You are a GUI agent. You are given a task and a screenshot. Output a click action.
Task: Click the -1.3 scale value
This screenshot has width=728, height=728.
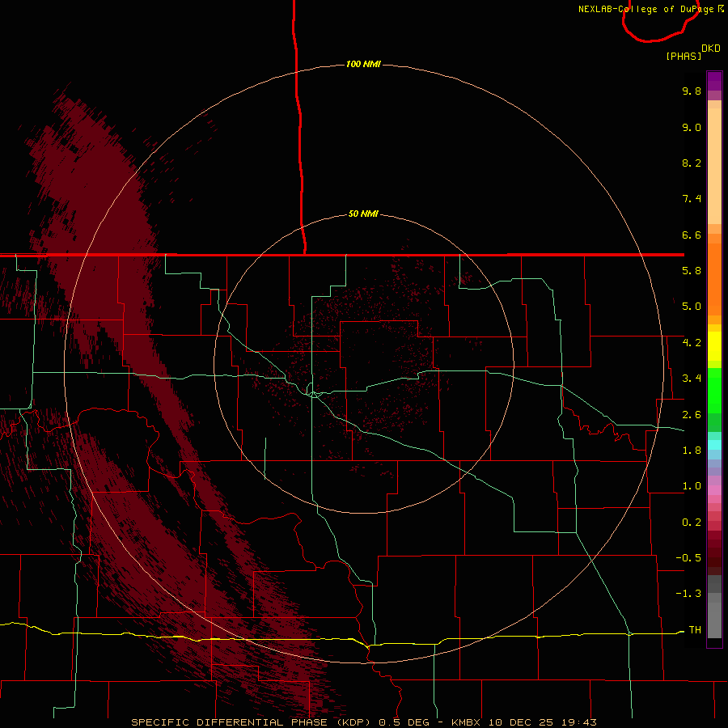pos(688,594)
